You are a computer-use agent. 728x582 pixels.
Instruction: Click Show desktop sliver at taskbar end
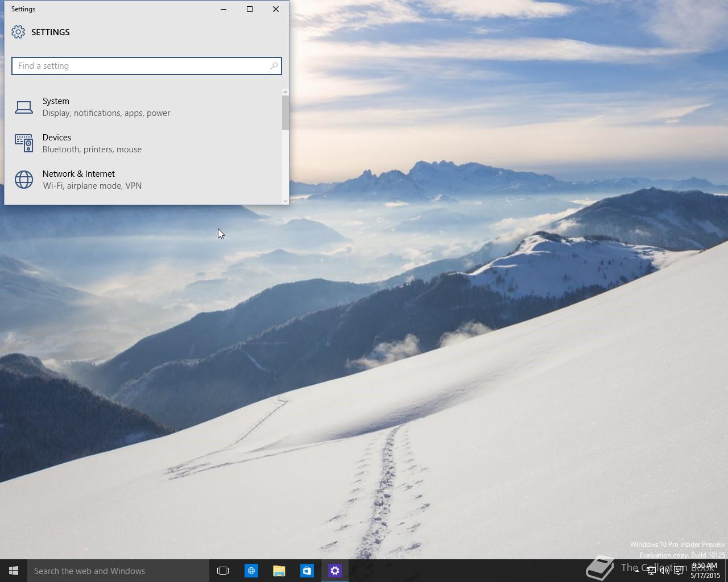[x=726, y=571]
